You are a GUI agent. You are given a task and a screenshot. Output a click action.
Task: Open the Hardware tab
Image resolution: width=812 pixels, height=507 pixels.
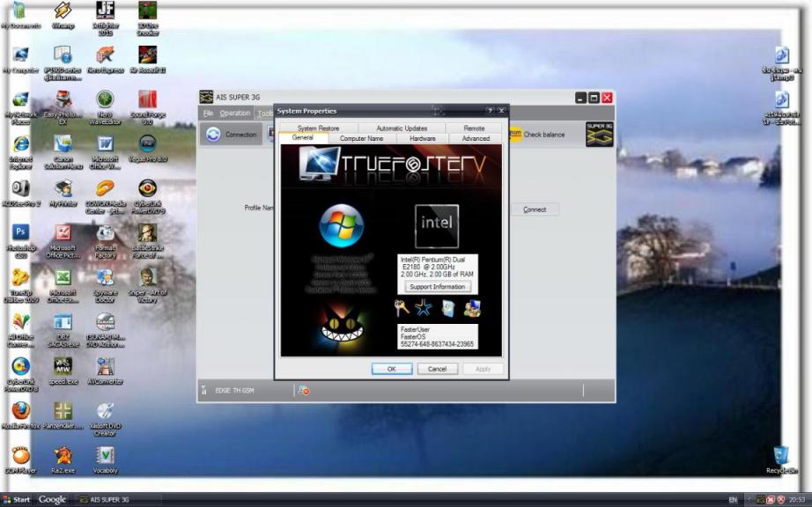point(423,138)
